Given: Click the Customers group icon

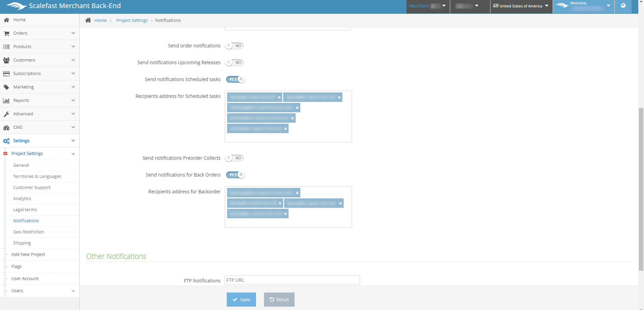Looking at the screenshot, I should (x=6, y=60).
